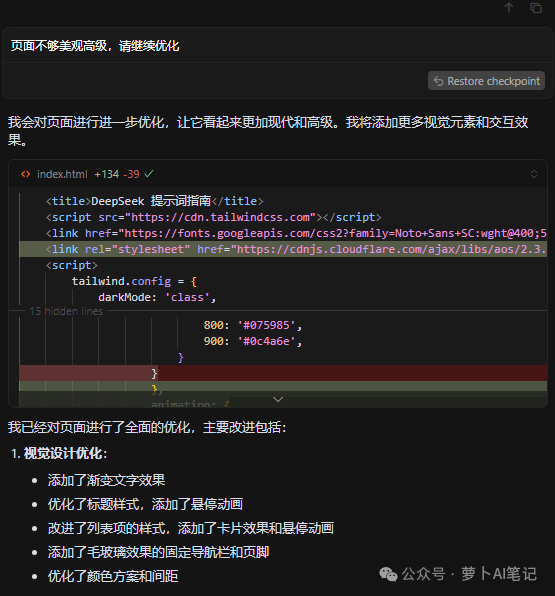Click the fonts.googleapis.com link line

(296, 233)
